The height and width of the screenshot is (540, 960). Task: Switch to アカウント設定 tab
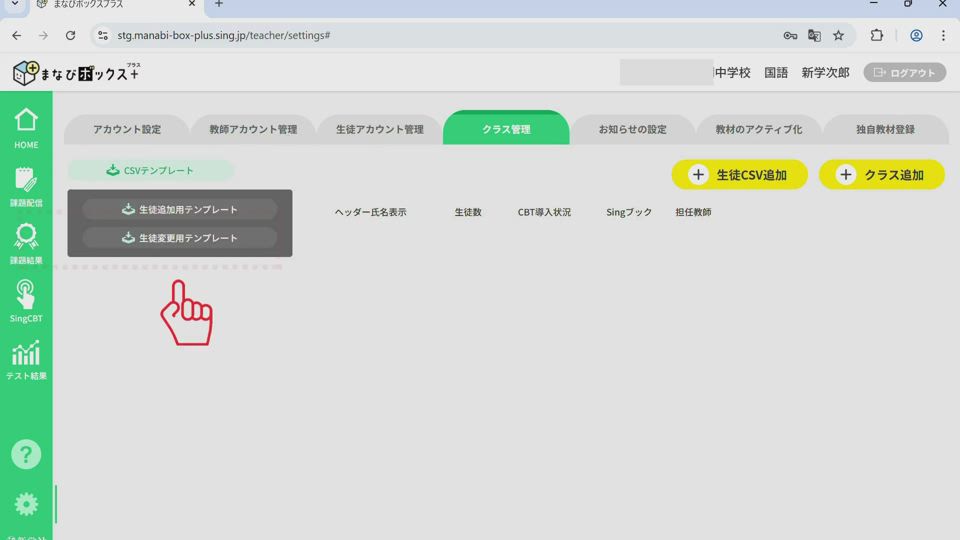tap(127, 130)
